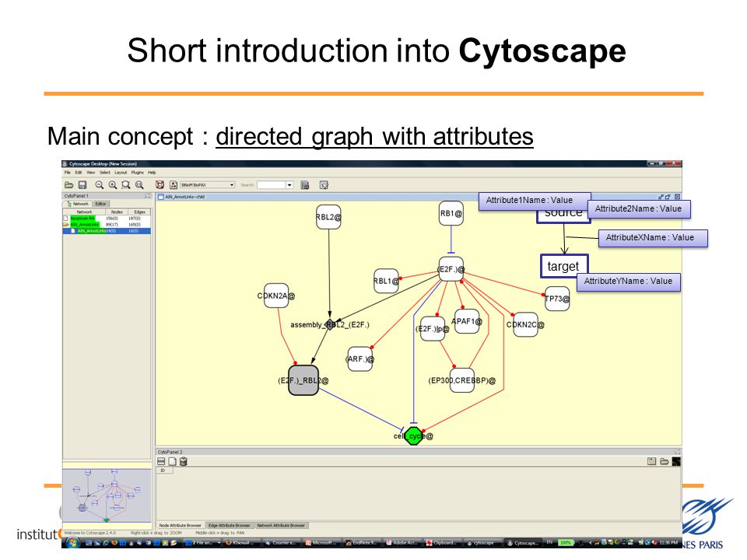Image resolution: width=747 pixels, height=560 pixels.
Task: Click the network overview thumbnail
Action: point(107,495)
